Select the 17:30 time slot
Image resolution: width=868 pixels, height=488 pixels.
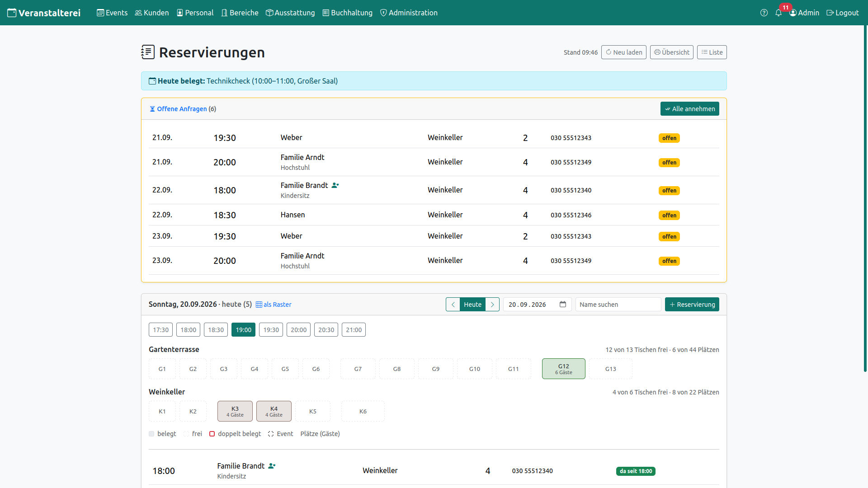160,330
